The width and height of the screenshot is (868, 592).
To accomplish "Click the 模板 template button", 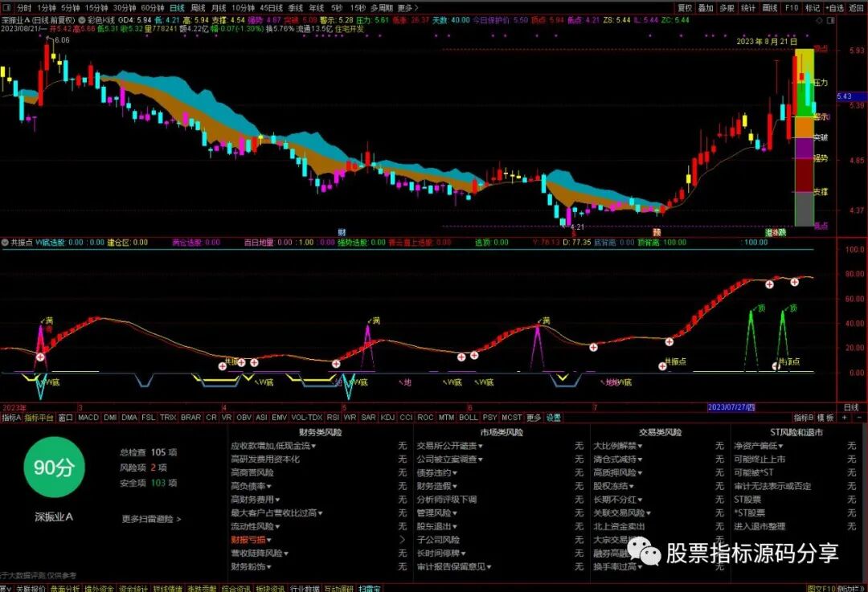I will pyautogui.click(x=826, y=418).
